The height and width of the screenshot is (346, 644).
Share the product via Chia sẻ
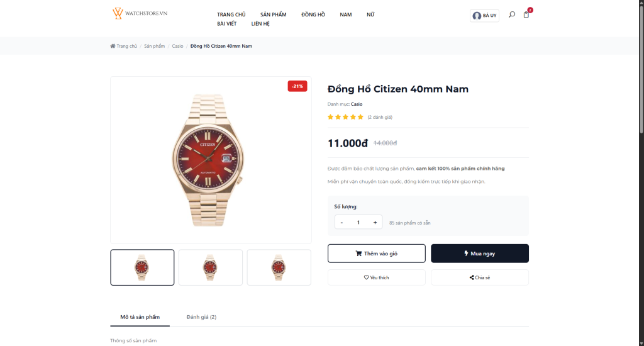pyautogui.click(x=479, y=277)
